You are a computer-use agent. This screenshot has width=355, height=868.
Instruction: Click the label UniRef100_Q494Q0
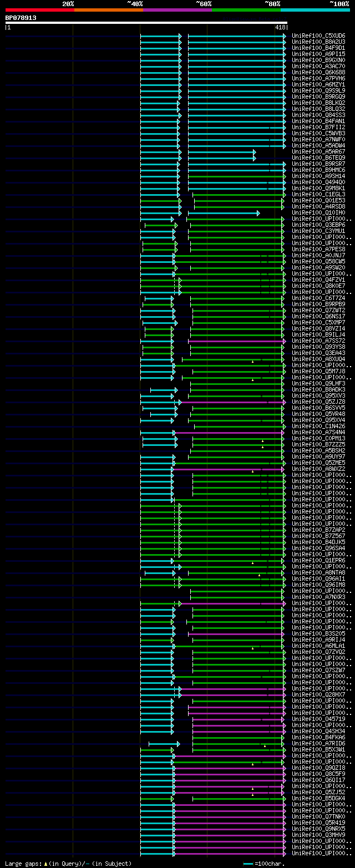318,182
